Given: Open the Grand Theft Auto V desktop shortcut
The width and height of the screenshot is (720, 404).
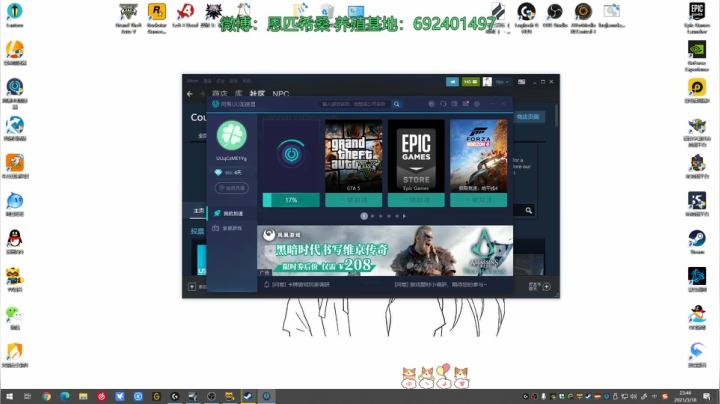Looking at the screenshot, I should click(129, 18).
